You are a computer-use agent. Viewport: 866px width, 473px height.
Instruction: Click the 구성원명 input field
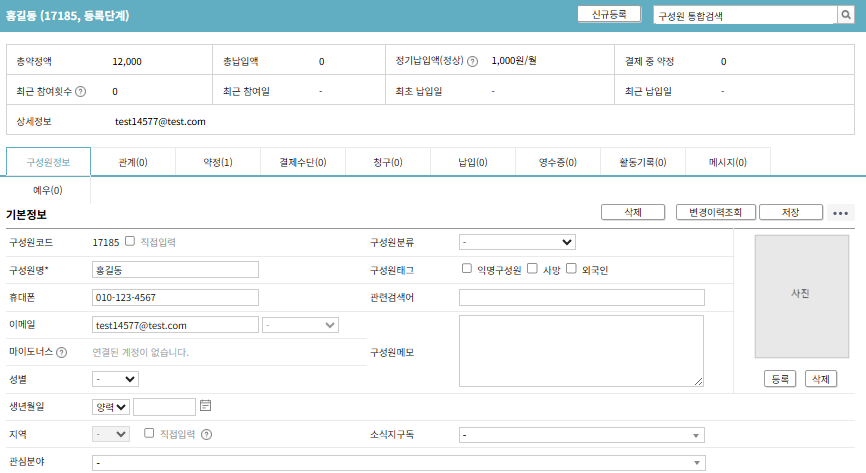(175, 270)
